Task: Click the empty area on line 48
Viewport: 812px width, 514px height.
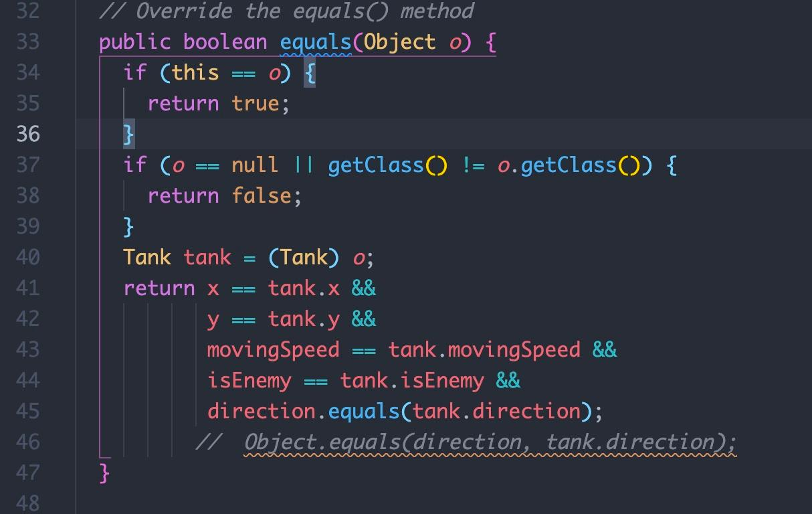Action: 268,503
